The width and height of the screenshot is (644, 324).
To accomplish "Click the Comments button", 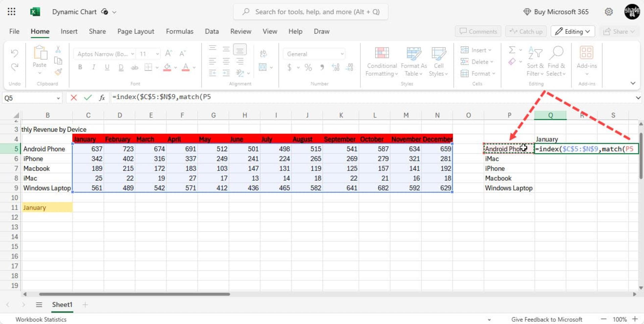I will [x=478, y=31].
